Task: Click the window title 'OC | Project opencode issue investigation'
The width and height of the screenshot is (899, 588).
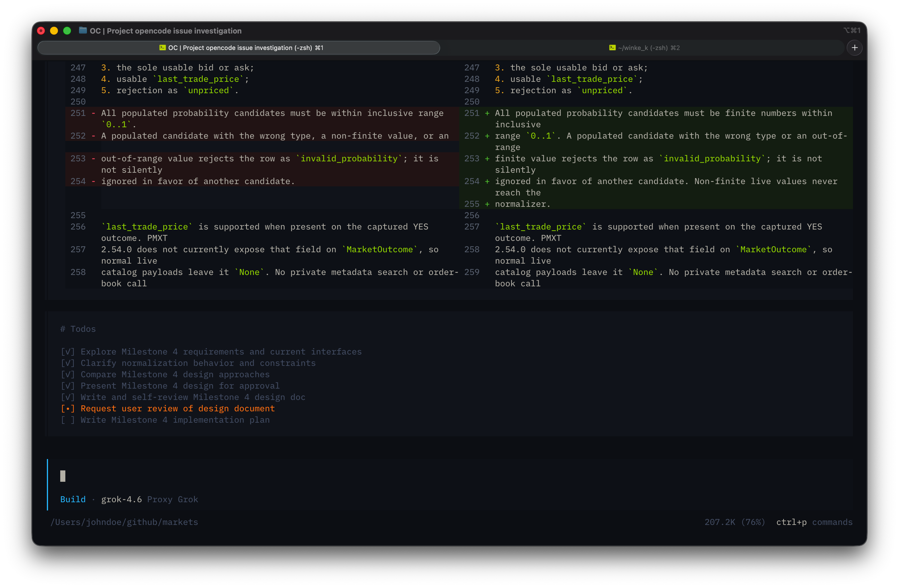Action: pyautogui.click(x=165, y=31)
